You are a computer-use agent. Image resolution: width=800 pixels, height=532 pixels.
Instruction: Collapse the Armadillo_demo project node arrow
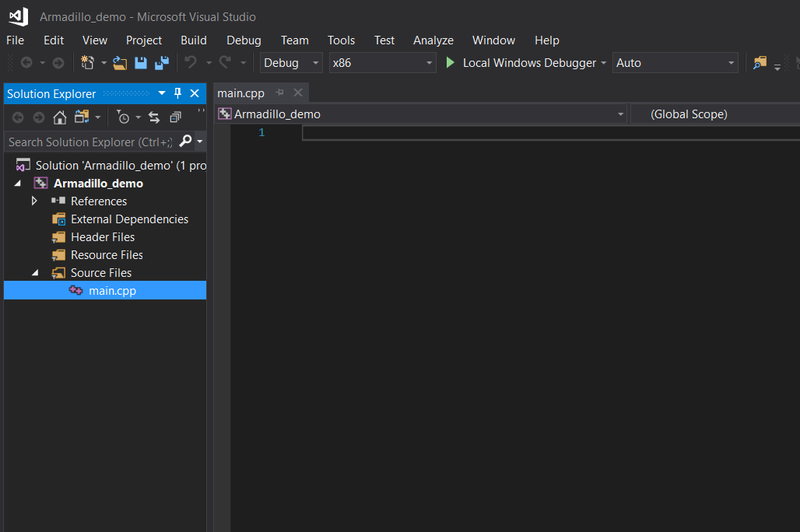(18, 183)
